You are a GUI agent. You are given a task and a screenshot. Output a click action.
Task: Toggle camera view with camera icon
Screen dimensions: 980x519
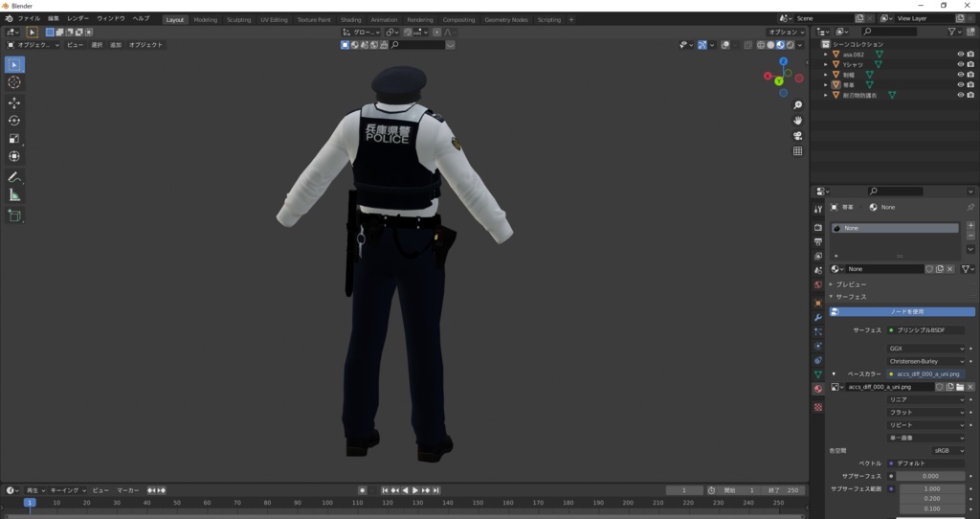coord(797,136)
